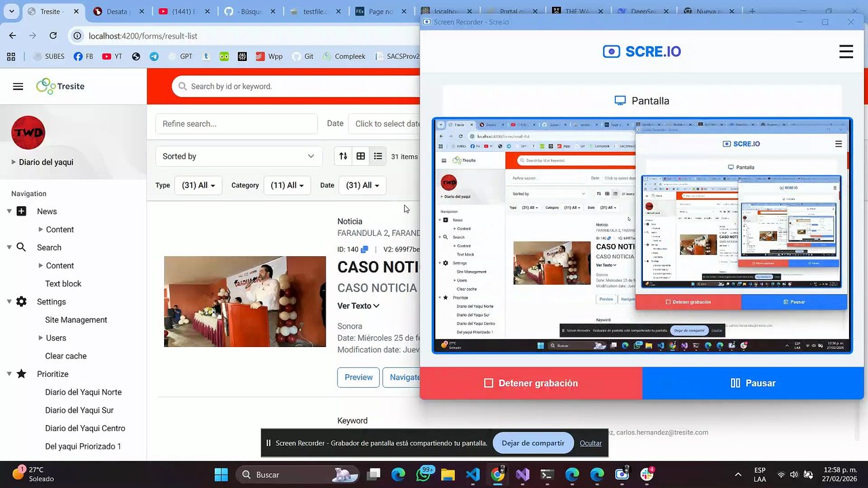
Task: Click the Ocultar link
Action: pyautogui.click(x=591, y=443)
